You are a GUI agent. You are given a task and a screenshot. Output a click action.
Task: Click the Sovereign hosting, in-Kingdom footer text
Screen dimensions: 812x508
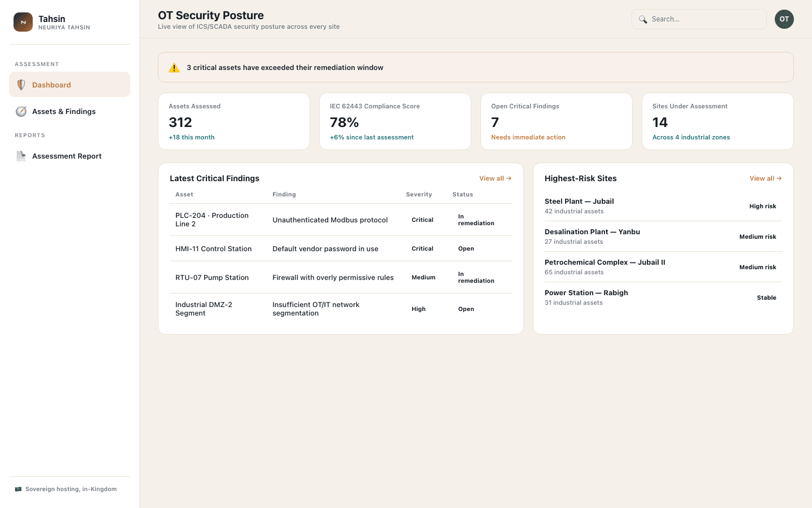point(71,489)
